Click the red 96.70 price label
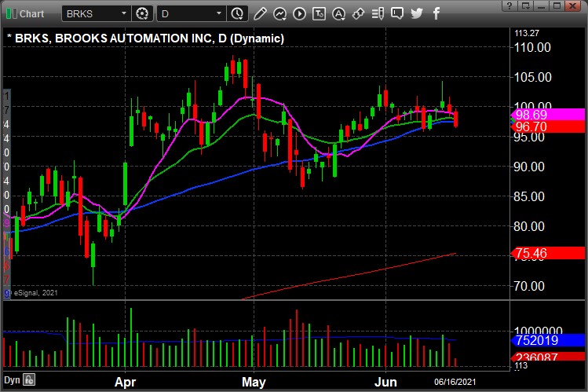The height and width of the screenshot is (392, 588). click(549, 126)
